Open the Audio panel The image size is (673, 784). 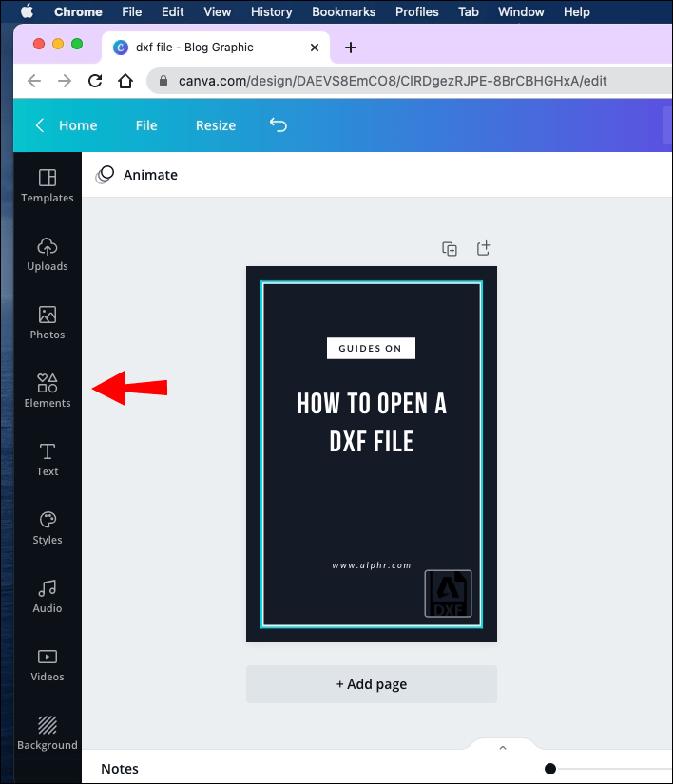click(x=48, y=597)
